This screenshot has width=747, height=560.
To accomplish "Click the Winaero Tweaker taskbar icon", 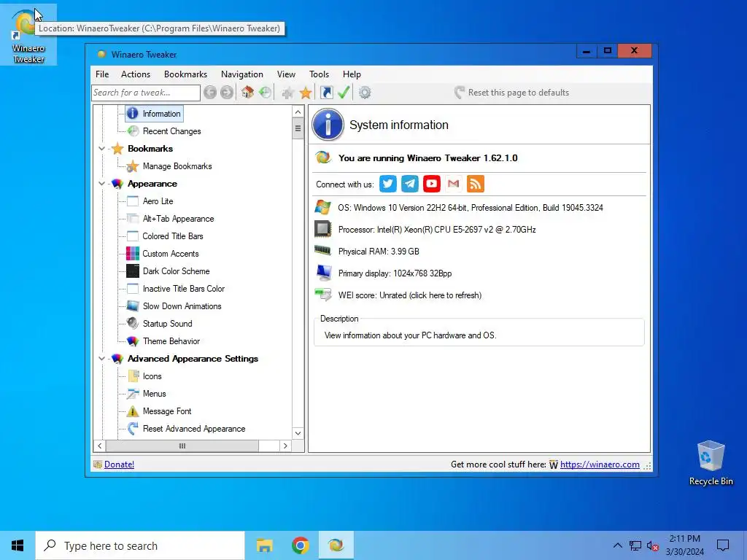I will pos(336,545).
